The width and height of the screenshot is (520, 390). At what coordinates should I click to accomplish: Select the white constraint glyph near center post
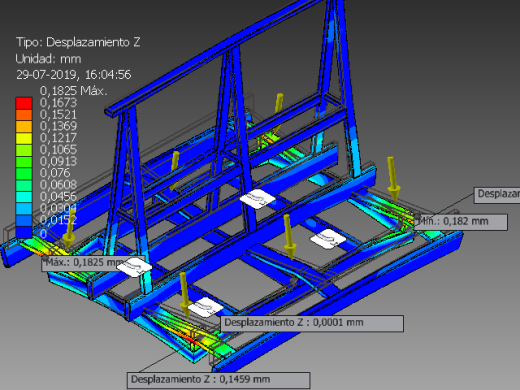[257, 199]
